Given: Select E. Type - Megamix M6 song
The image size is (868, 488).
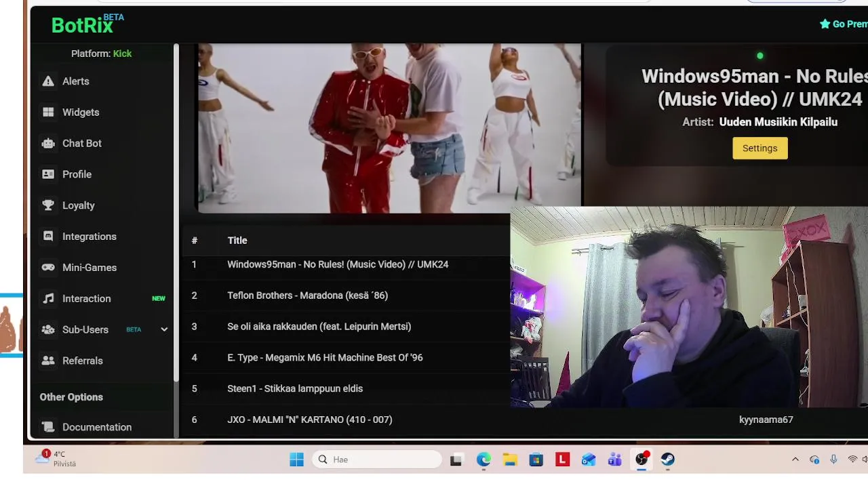Looking at the screenshot, I should (x=346, y=359).
